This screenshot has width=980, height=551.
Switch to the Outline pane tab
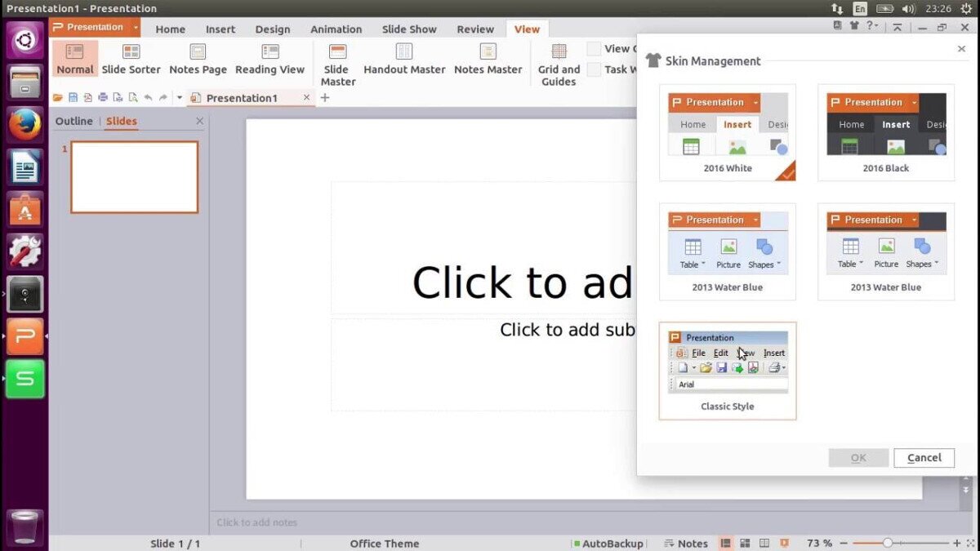pyautogui.click(x=73, y=122)
